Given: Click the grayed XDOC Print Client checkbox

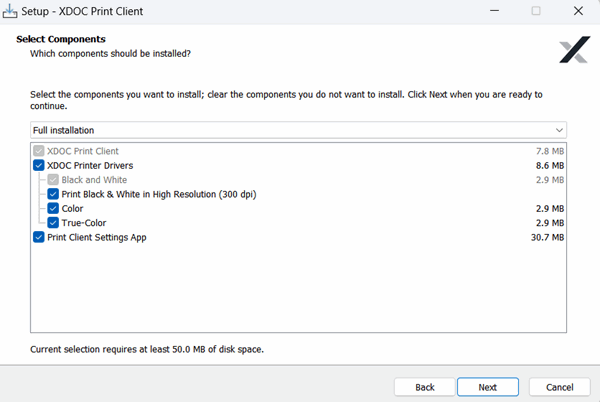Looking at the screenshot, I should click(x=39, y=151).
